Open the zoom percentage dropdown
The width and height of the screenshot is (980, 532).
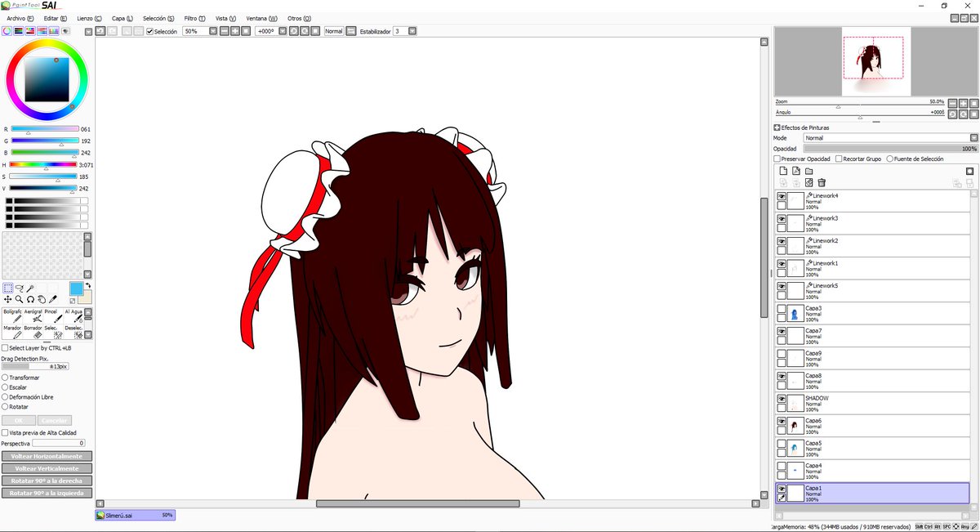coord(213,31)
